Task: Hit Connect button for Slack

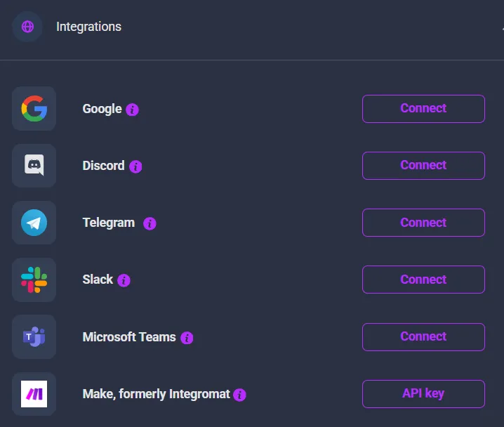Action: (x=423, y=280)
